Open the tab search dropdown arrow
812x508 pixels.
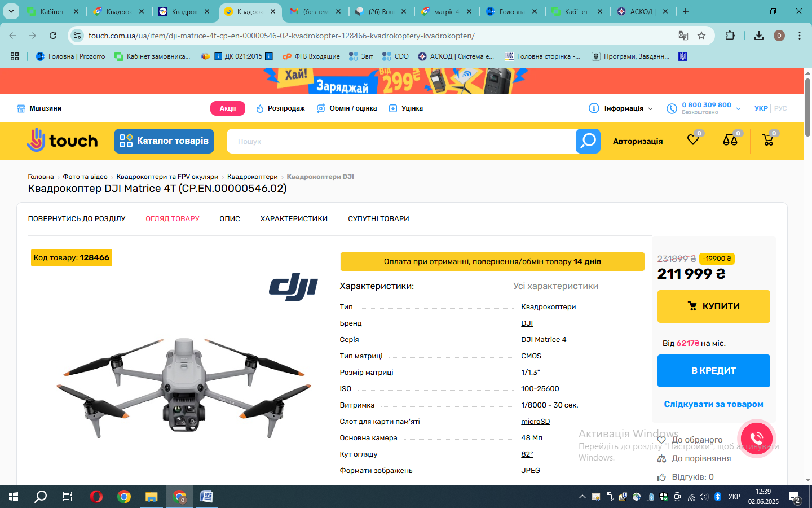(11, 11)
